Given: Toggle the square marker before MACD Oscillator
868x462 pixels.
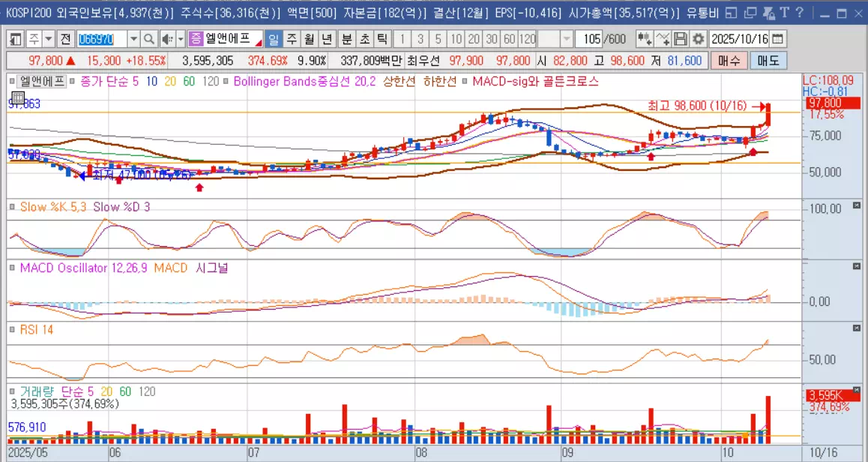Looking at the screenshot, I should (12, 268).
